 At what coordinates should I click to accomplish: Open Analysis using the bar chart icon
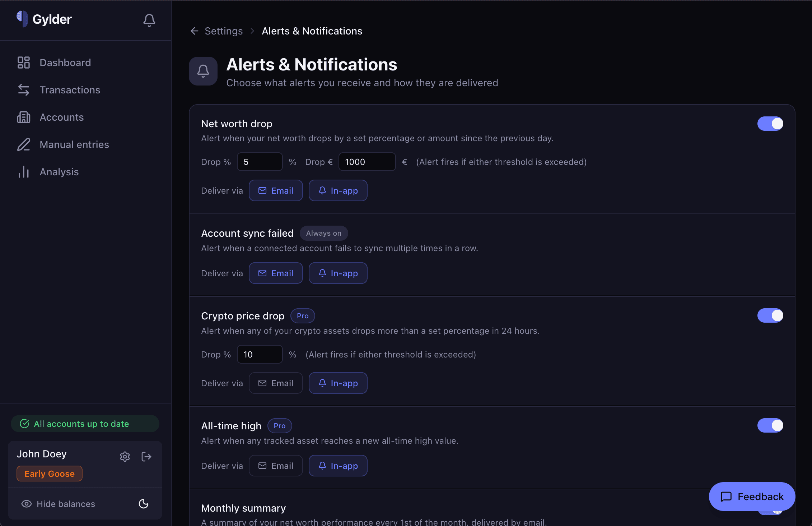[x=23, y=172]
